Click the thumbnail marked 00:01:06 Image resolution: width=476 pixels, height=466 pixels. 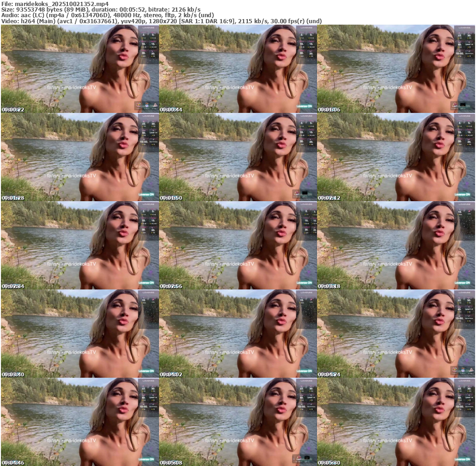click(x=396, y=69)
